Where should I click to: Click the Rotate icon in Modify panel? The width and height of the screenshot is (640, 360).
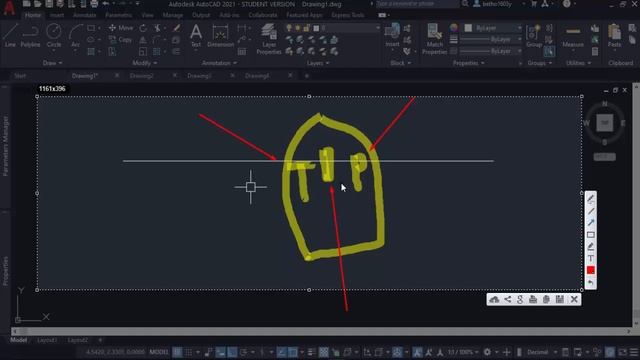143,28
